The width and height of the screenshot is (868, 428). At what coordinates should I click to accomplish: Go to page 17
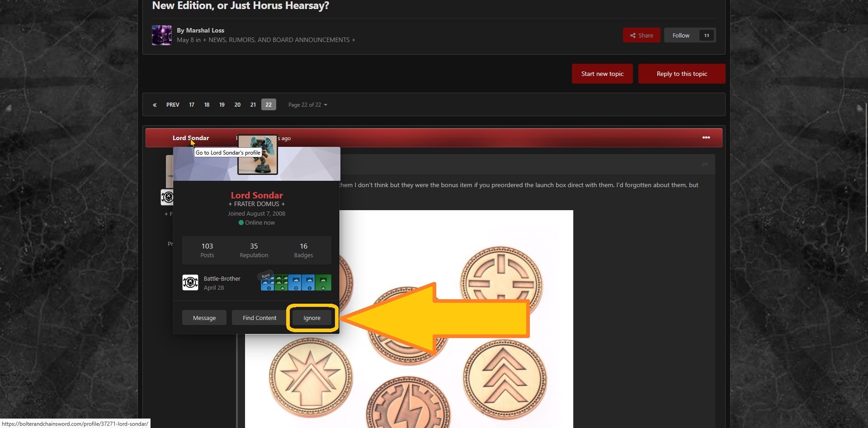pyautogui.click(x=192, y=105)
